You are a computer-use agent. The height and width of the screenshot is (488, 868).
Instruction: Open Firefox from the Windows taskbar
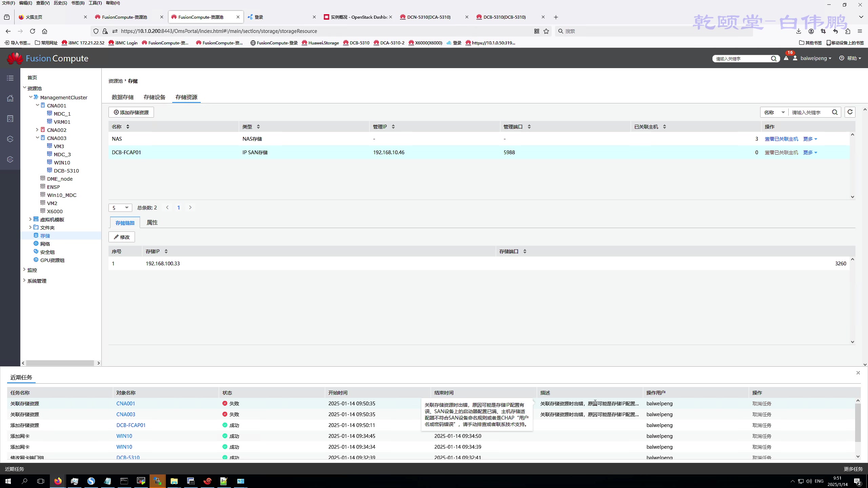pos(57,481)
